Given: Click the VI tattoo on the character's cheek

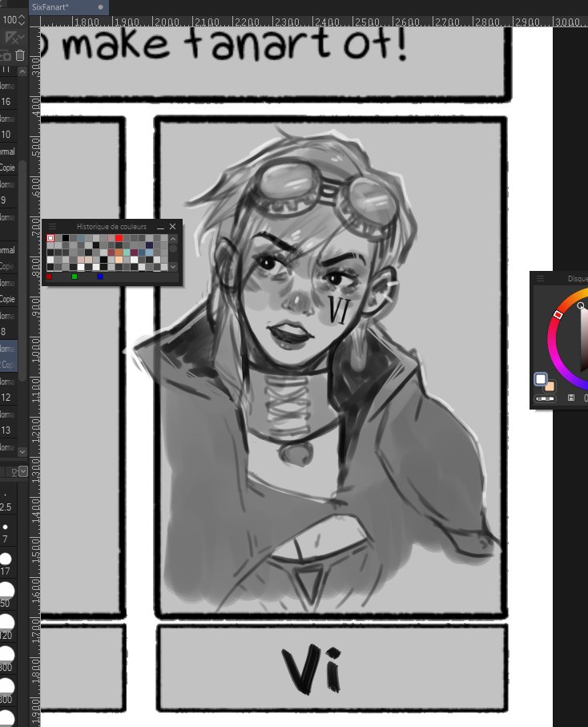Looking at the screenshot, I should point(339,309).
